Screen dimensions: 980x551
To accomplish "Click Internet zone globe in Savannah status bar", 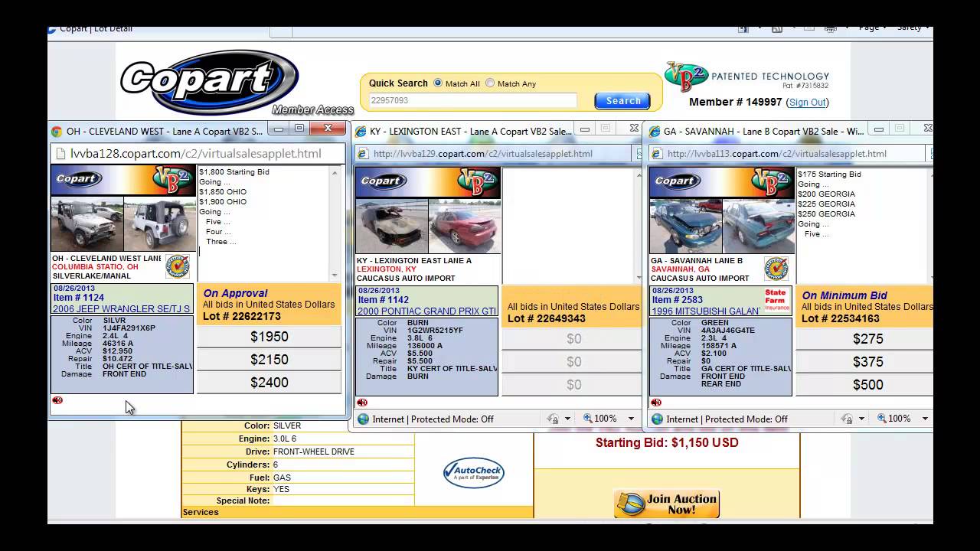I will click(x=657, y=419).
